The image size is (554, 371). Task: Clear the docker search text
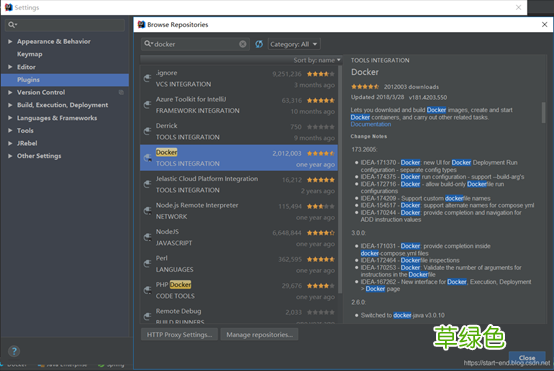243,44
